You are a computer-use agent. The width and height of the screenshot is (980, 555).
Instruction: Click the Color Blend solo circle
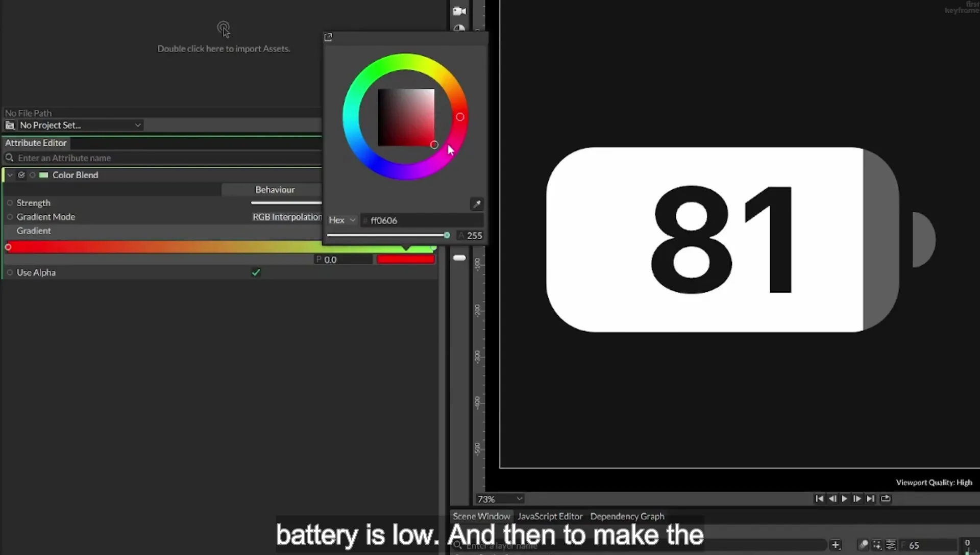(x=32, y=175)
